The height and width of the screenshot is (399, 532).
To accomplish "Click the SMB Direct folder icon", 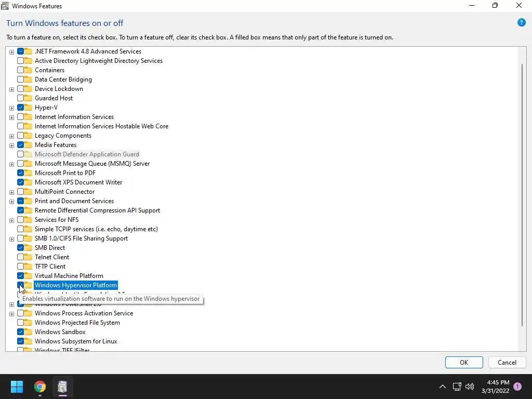I will (28, 248).
